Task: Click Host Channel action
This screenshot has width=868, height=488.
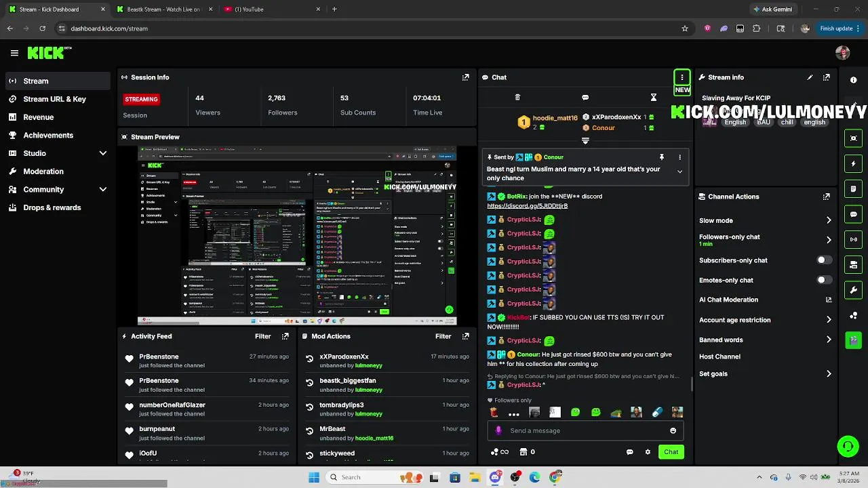Action: point(719,357)
